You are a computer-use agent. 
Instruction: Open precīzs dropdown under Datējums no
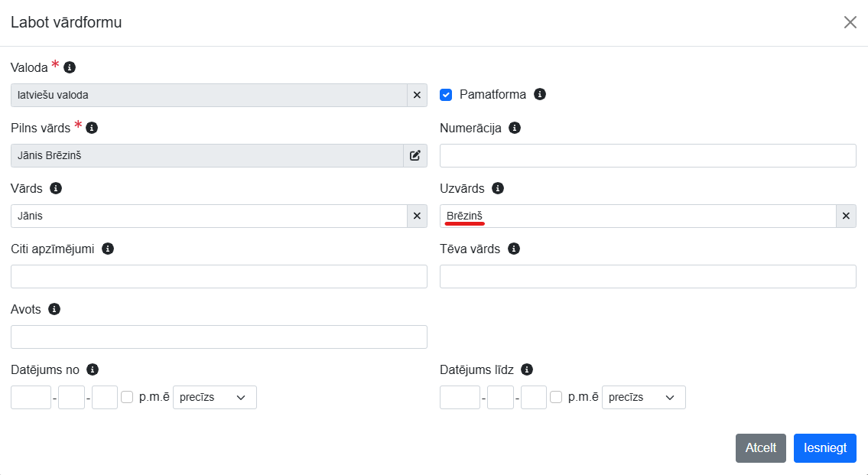215,397
